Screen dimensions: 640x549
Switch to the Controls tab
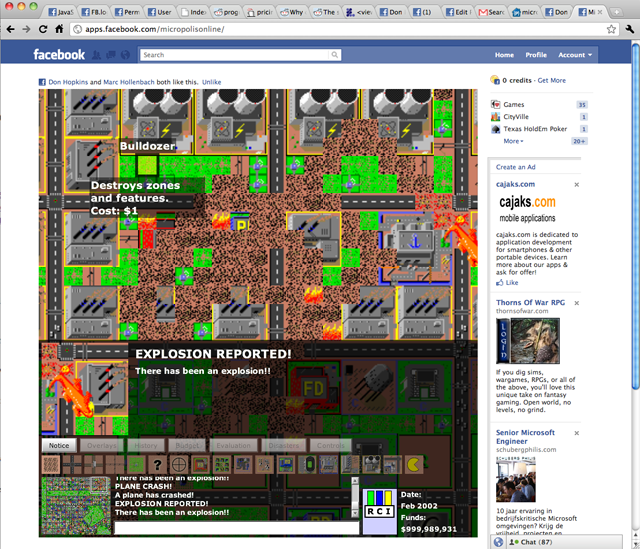tap(331, 445)
